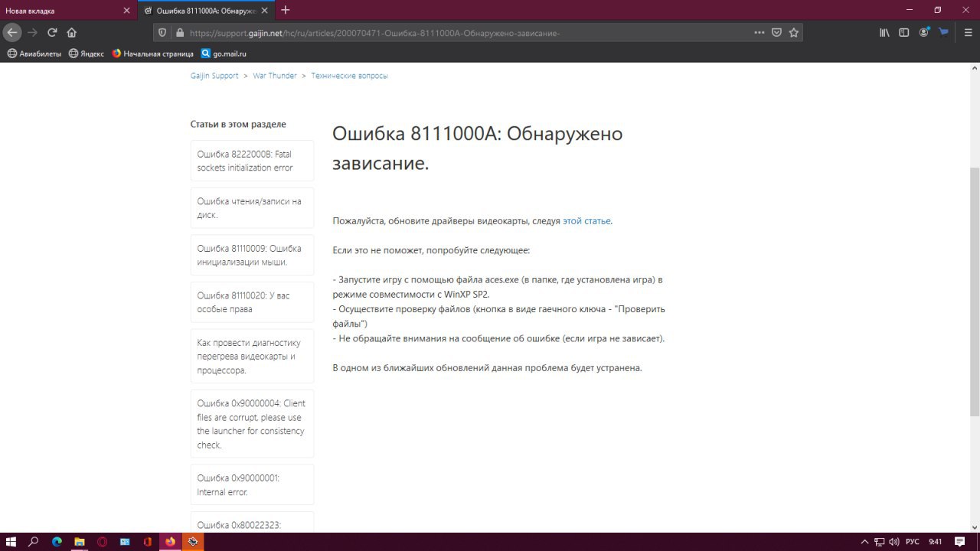Open Windows taskbar search
Screen dimensions: 980x551
click(34, 542)
